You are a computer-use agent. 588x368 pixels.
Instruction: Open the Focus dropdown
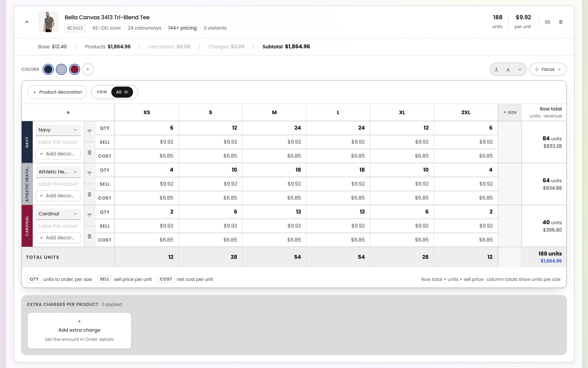click(548, 69)
